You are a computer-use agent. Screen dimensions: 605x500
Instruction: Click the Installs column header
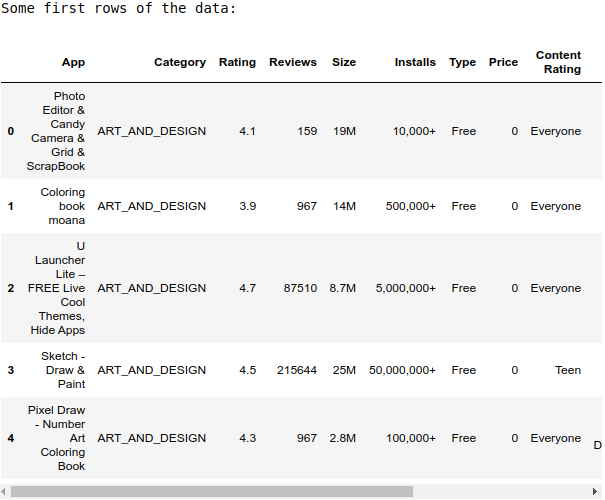[x=415, y=62]
